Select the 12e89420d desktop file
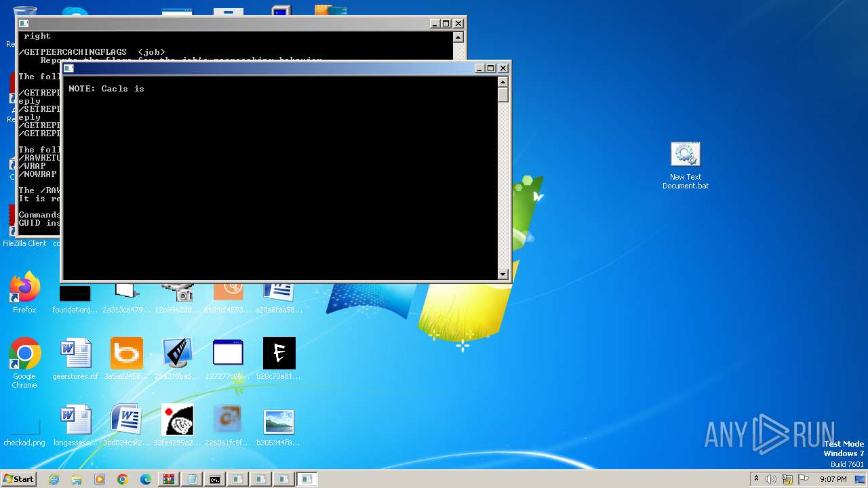This screenshot has width=868, height=488. pos(178,299)
